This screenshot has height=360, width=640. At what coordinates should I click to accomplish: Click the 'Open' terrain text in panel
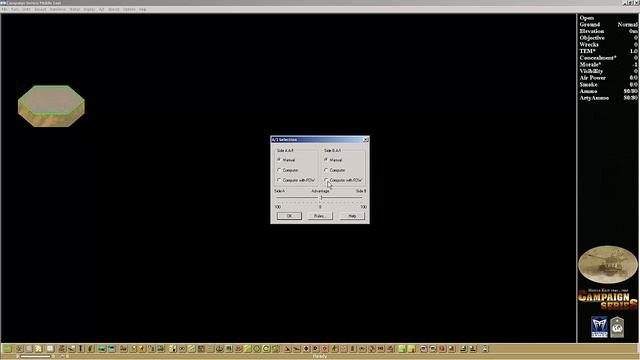click(x=587, y=18)
